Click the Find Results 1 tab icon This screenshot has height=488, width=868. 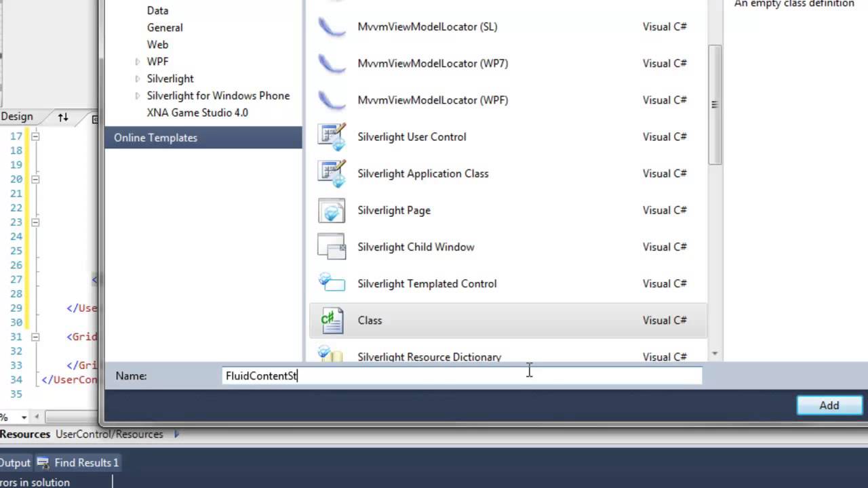click(x=43, y=463)
